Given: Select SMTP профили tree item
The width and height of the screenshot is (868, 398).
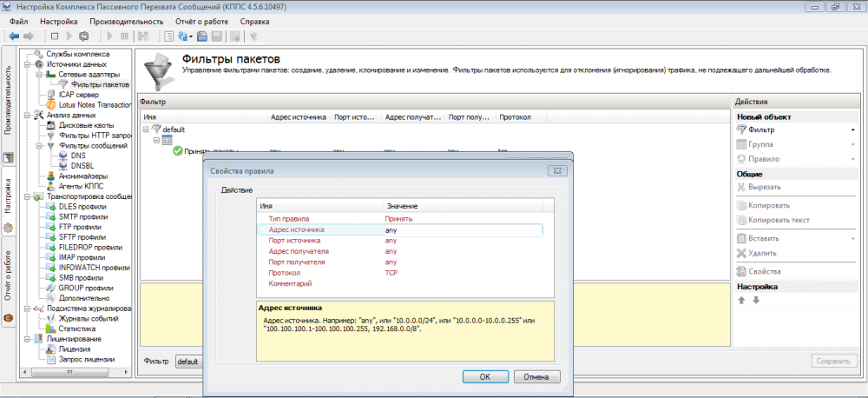Looking at the screenshot, I should (x=83, y=216).
